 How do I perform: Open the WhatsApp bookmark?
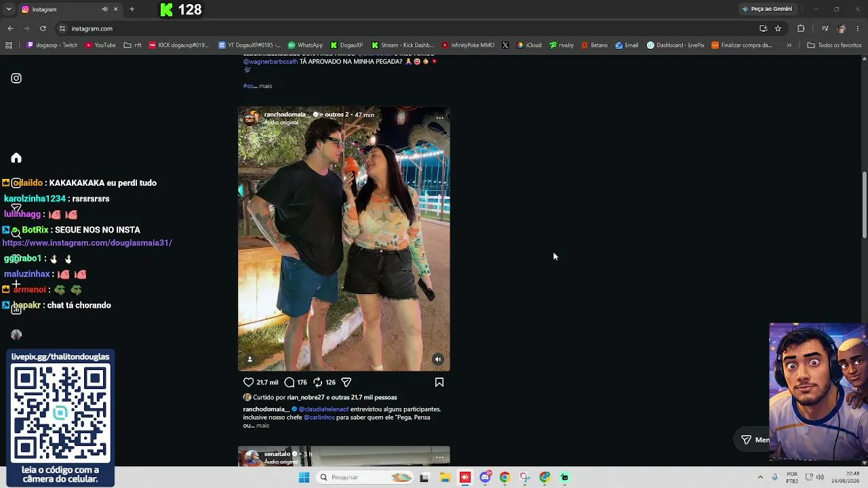pos(305,45)
